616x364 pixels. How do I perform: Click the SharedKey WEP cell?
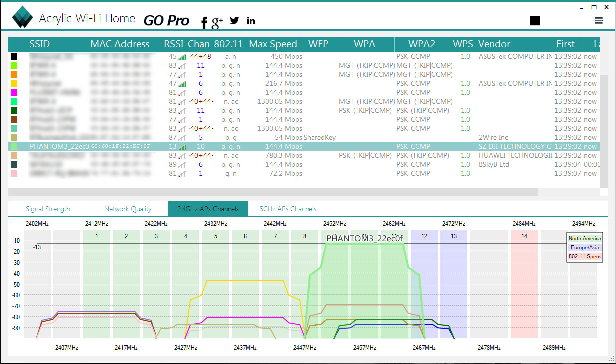click(x=320, y=138)
